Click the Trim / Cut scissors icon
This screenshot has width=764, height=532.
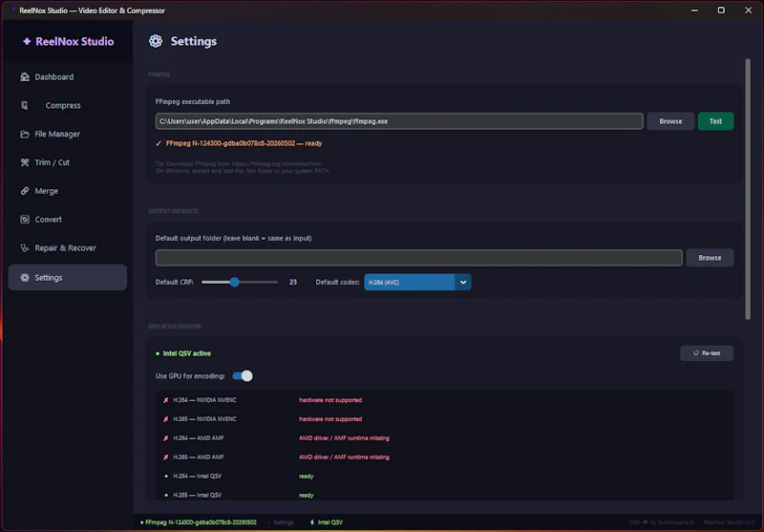tap(25, 162)
